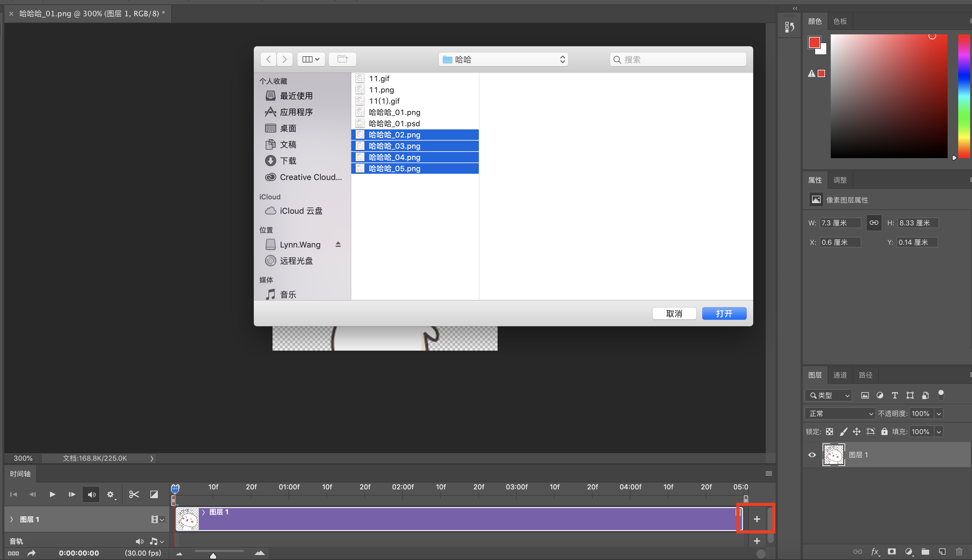This screenshot has height=560, width=972.
Task: Click the lock all layer icon
Action: tap(884, 432)
